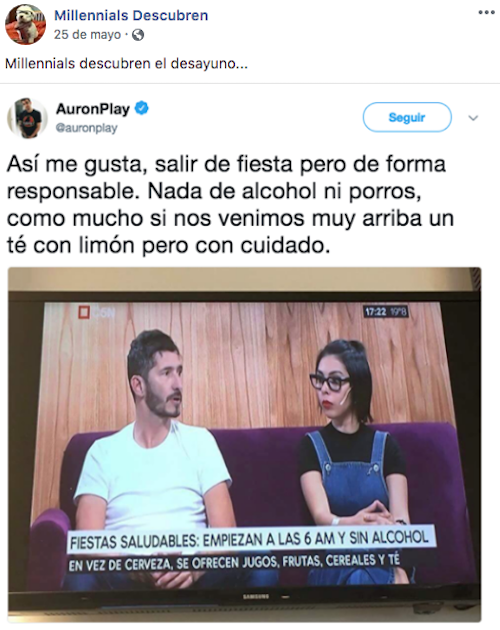Click the Fiestas Saludables headline banner
The height and width of the screenshot is (630, 500).
(x=251, y=539)
